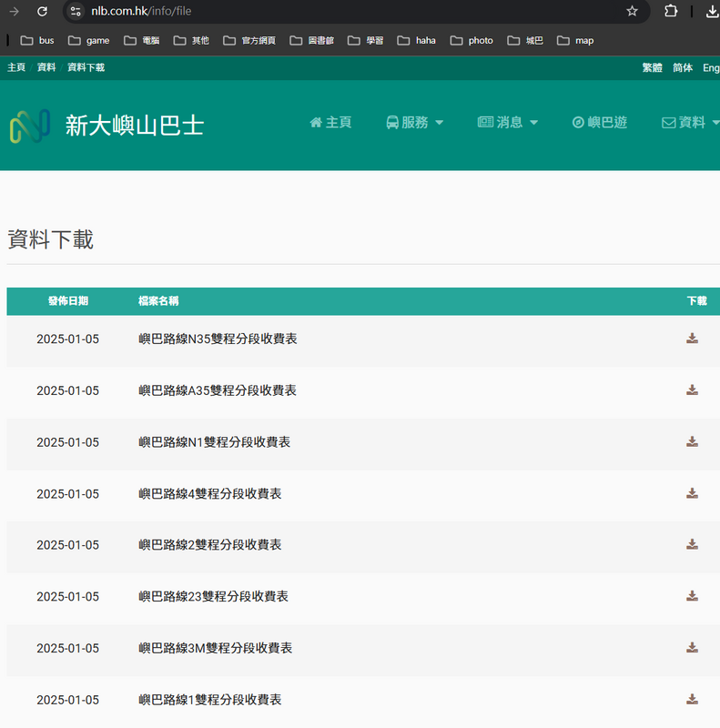The width and height of the screenshot is (720, 728).
Task: Open browser downloads icon
Action: [x=712, y=11]
